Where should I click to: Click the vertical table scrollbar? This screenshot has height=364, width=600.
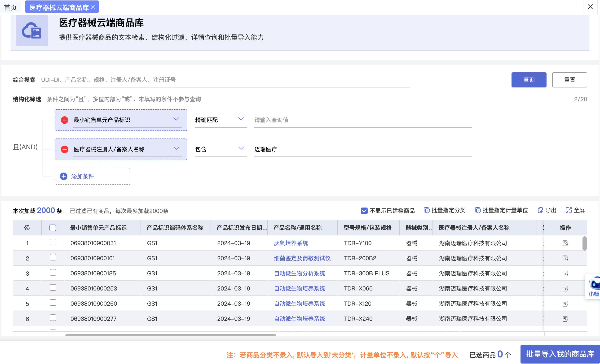(584, 243)
